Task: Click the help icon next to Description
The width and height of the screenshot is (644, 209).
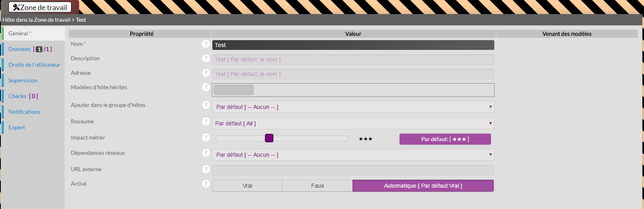Action: 206,58
